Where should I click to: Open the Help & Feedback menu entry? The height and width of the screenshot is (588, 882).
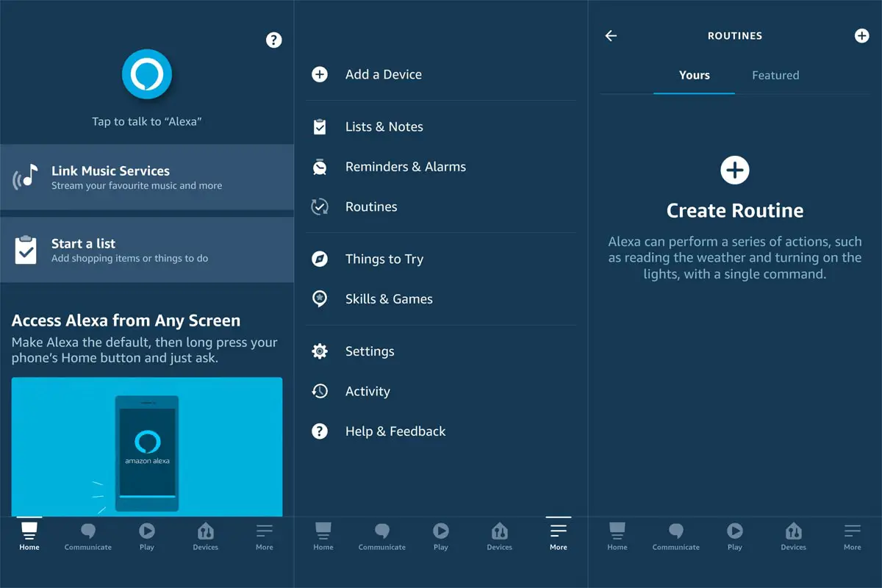(x=441, y=431)
